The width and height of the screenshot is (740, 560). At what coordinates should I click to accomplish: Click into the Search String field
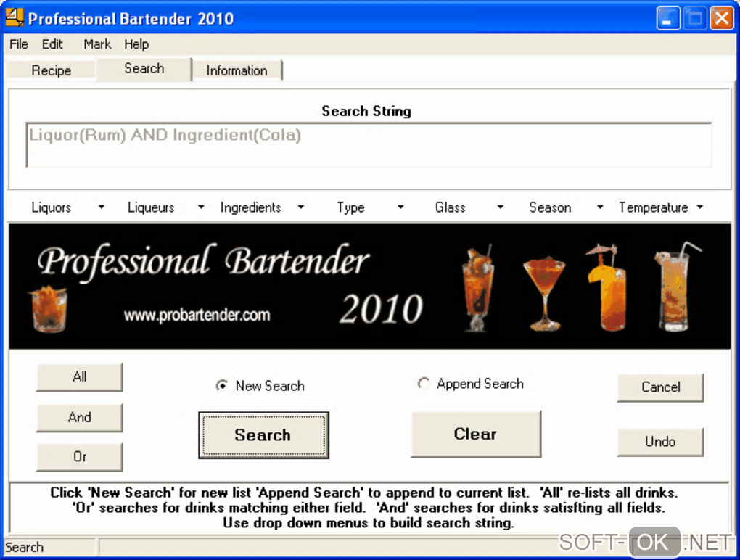click(x=369, y=145)
